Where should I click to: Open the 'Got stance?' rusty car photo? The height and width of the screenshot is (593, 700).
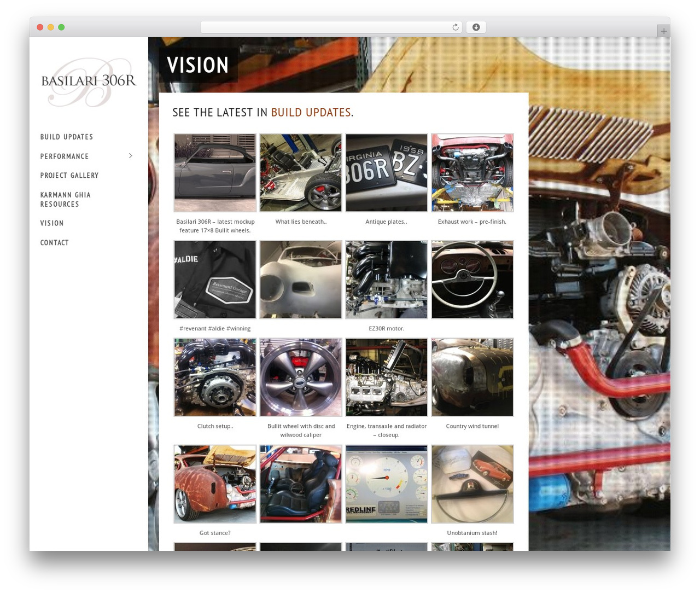pyautogui.click(x=215, y=484)
